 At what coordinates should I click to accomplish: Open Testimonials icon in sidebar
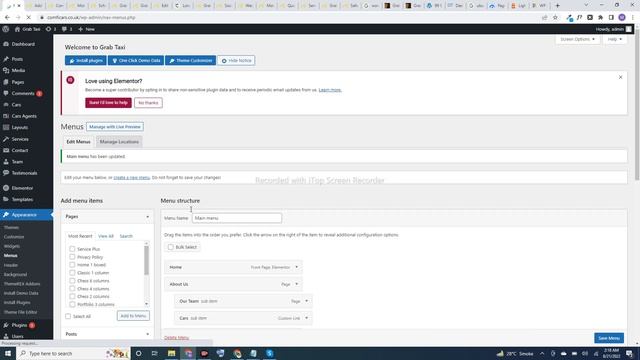coord(6,173)
